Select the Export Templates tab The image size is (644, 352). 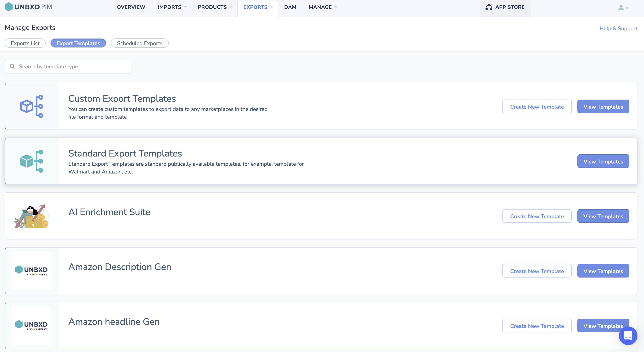click(x=78, y=43)
